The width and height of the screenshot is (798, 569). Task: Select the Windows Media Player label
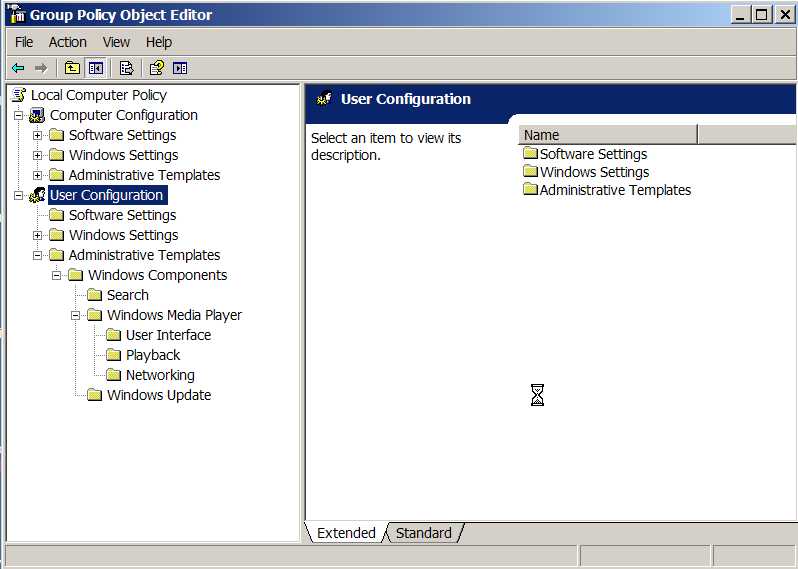175,315
